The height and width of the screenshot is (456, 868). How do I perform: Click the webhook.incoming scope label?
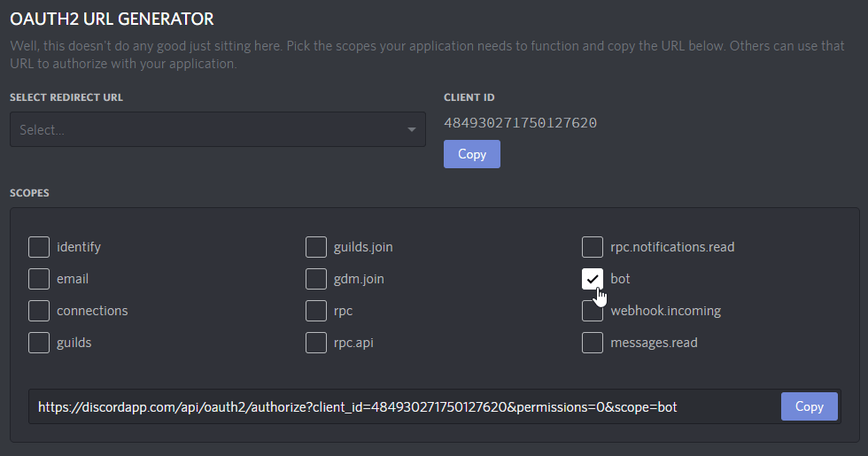pyautogui.click(x=665, y=311)
